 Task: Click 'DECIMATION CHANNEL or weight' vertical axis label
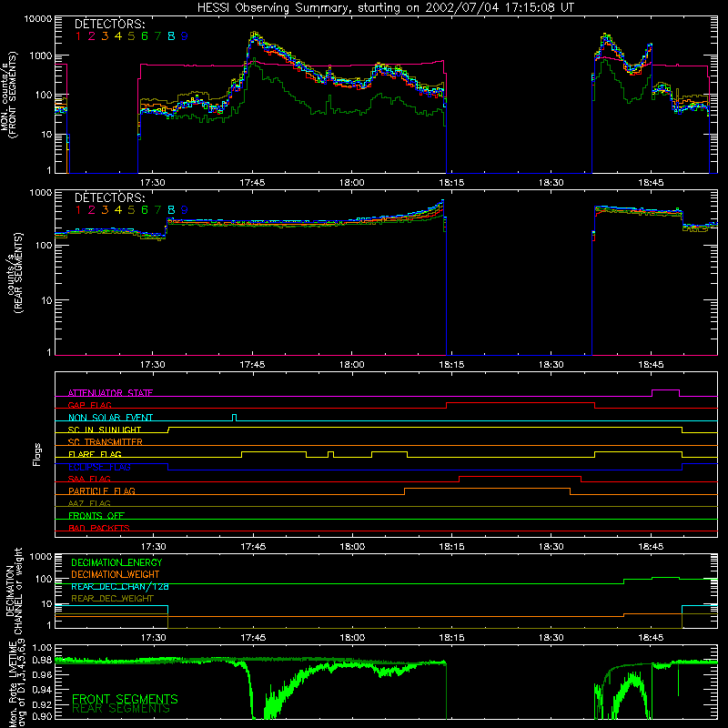pyautogui.click(x=14, y=591)
